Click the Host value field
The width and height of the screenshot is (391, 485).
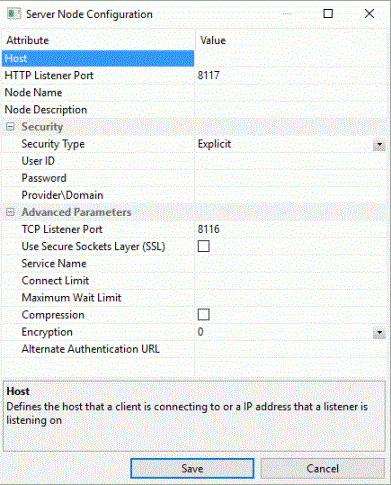(291, 58)
